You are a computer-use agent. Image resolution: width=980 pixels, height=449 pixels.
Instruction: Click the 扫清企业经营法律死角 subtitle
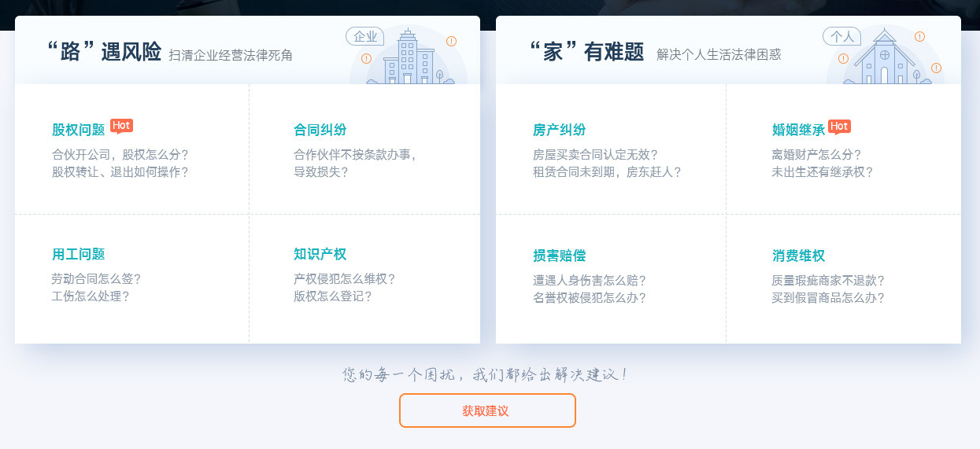click(x=231, y=55)
